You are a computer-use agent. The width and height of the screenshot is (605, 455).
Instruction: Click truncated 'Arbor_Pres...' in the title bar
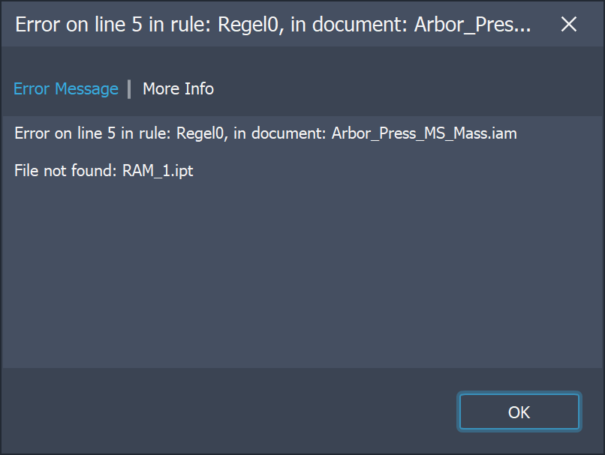(x=473, y=24)
